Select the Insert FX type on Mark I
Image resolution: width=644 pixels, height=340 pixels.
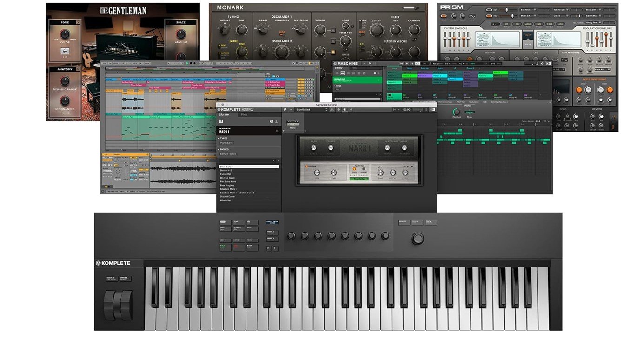click(364, 169)
